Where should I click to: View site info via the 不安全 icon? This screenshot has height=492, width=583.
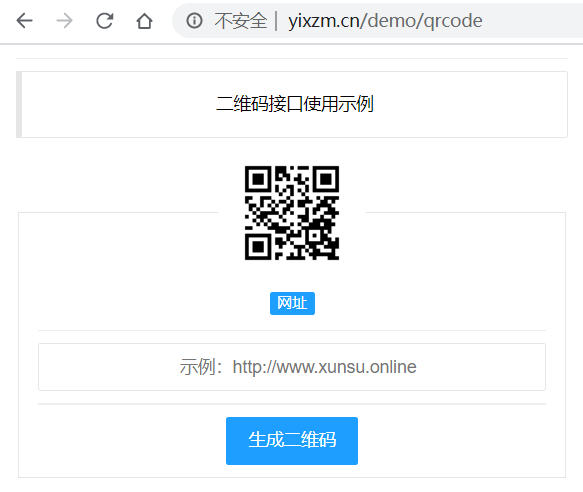pos(194,20)
